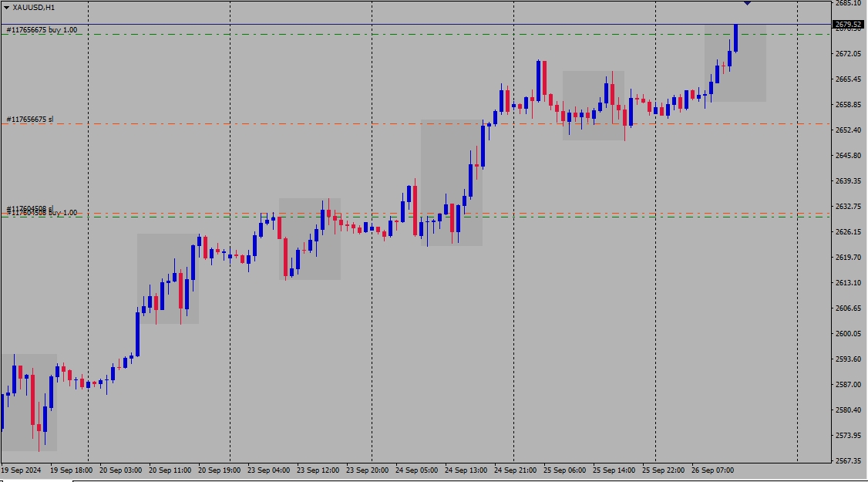Click the 26 Sep 07:00 time label

(712, 470)
